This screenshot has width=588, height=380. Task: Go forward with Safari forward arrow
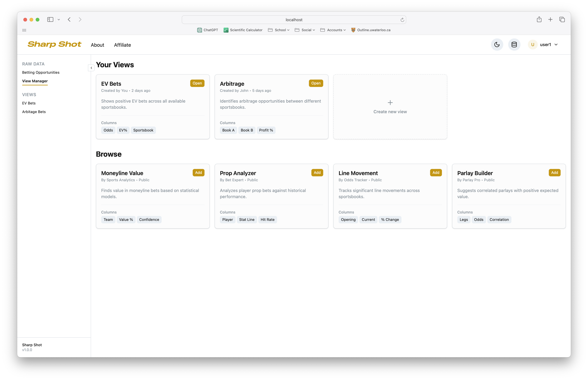pyautogui.click(x=80, y=20)
